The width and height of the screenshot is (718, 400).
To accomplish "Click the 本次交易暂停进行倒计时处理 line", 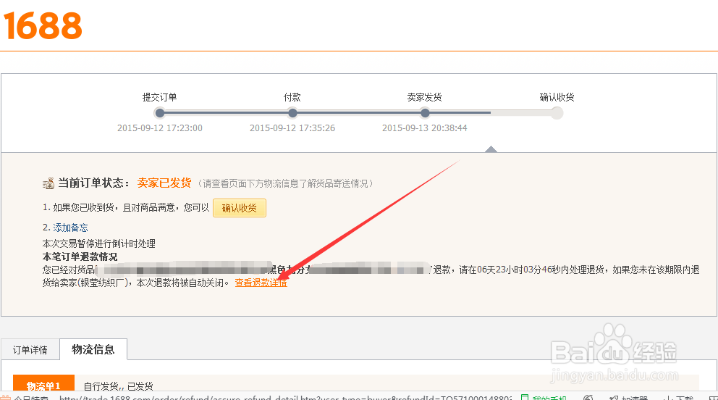I will click(x=99, y=243).
